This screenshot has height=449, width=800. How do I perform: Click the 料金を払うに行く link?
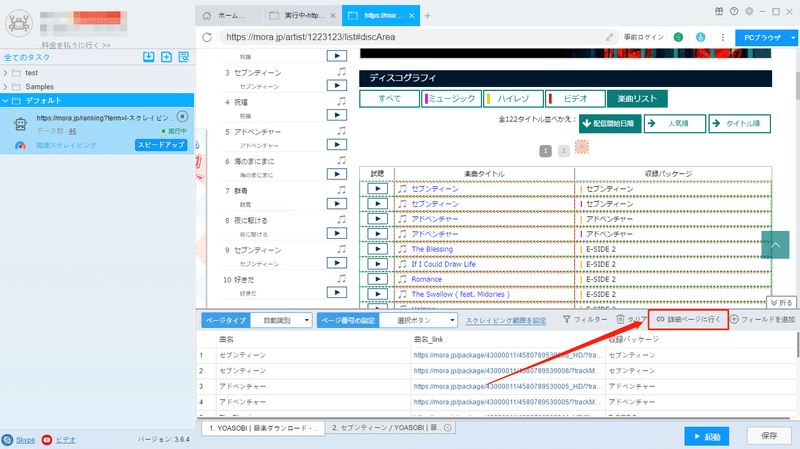pyautogui.click(x=76, y=45)
